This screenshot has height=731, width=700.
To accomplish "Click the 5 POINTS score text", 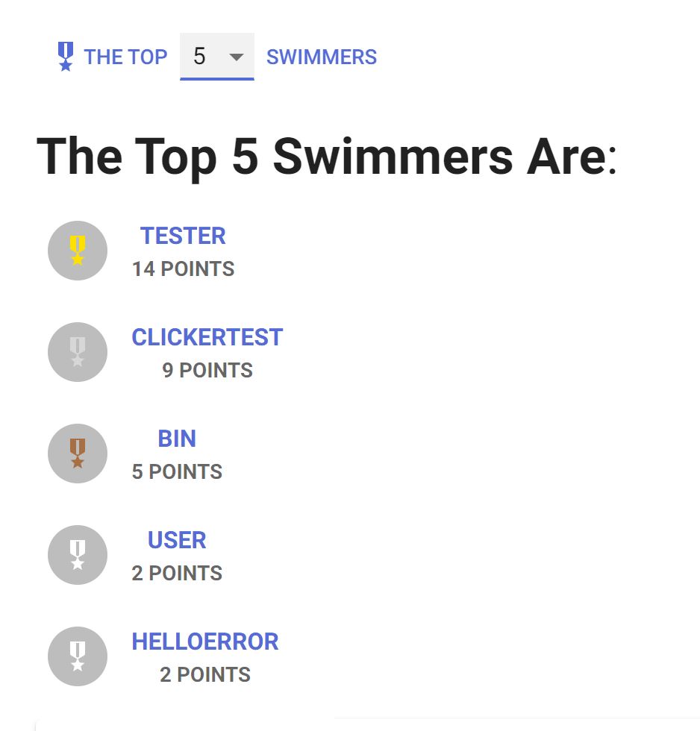I will [x=177, y=471].
